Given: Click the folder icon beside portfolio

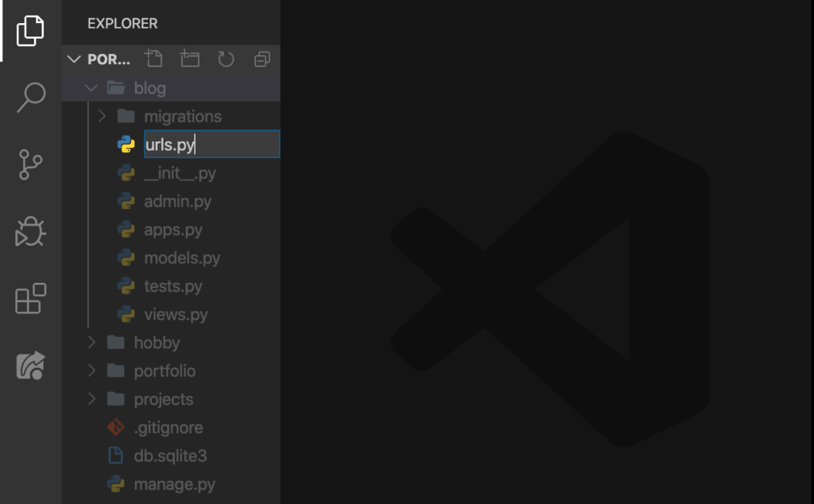Looking at the screenshot, I should (116, 370).
